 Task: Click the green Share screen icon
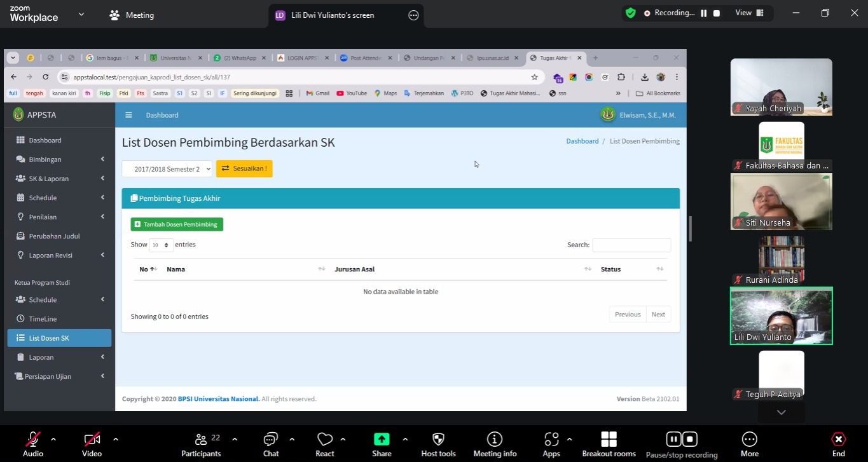pyautogui.click(x=382, y=440)
